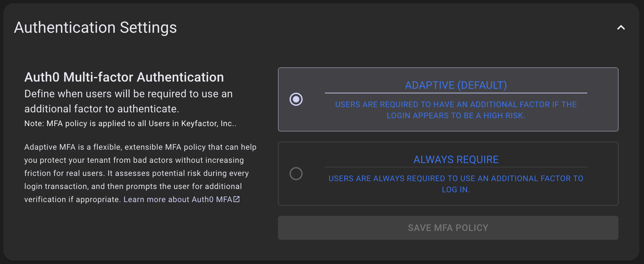The width and height of the screenshot is (644, 264).
Task: Select the Adaptive (Default) radio button
Action: (x=296, y=99)
